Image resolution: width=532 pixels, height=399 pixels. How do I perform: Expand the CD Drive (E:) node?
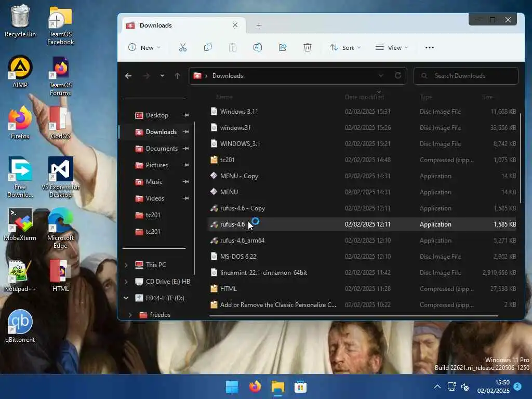[126, 282]
